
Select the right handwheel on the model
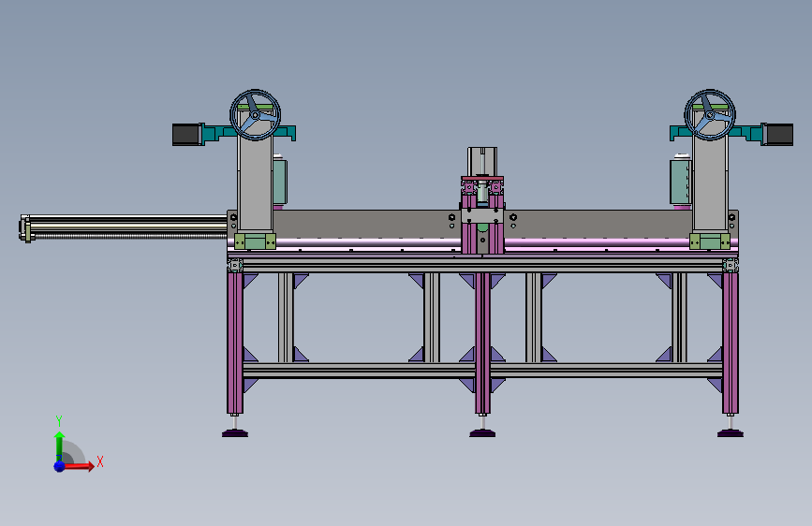tap(710, 115)
